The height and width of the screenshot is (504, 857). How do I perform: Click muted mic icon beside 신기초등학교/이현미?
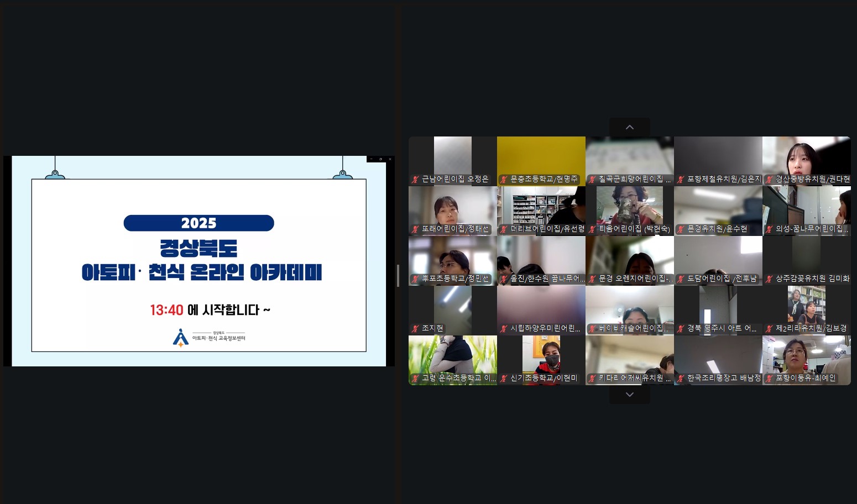(x=504, y=378)
